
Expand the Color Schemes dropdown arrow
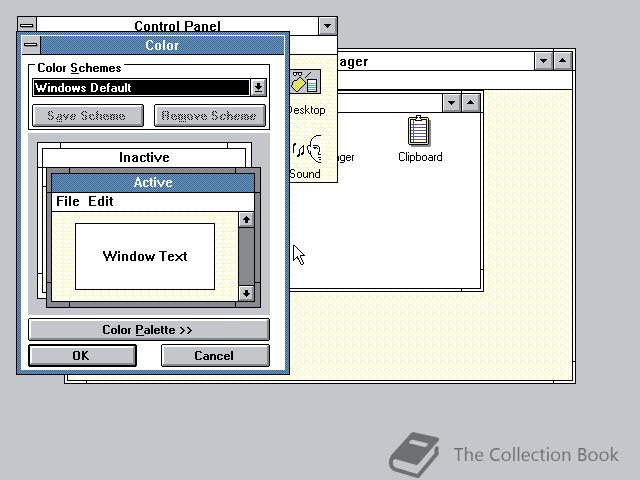(258, 87)
